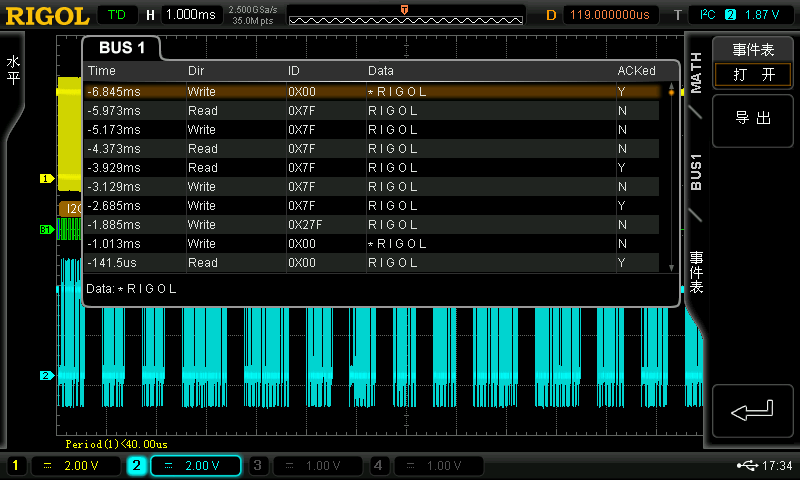The height and width of the screenshot is (480, 800).
Task: Select channel 1 button in bottom bar
Action: tap(16, 465)
